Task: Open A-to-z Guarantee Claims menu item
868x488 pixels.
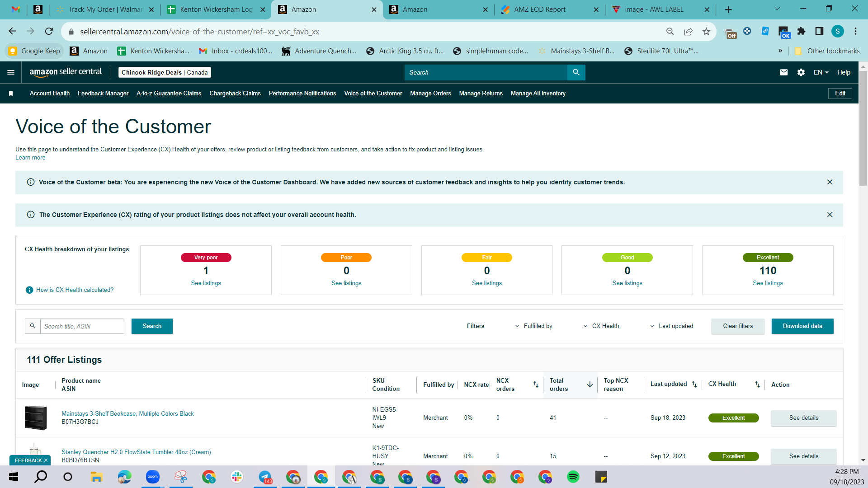Action: (169, 94)
